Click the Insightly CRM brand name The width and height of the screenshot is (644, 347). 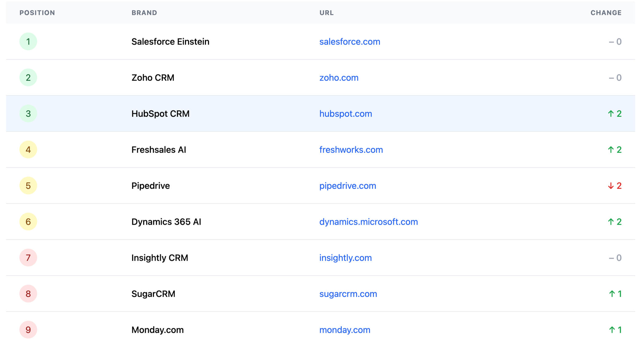click(160, 258)
